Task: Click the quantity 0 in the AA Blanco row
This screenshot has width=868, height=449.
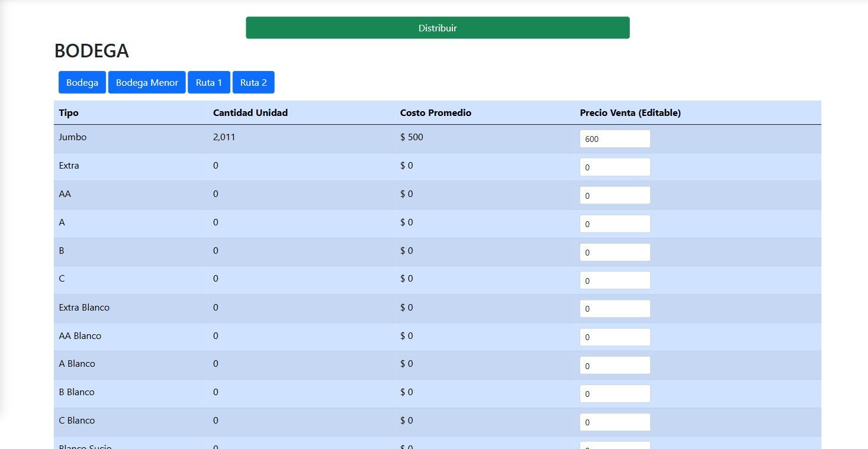Action: 216,336
